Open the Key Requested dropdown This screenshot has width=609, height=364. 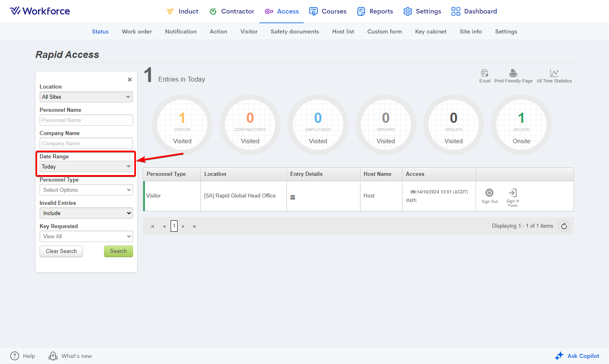pos(86,237)
